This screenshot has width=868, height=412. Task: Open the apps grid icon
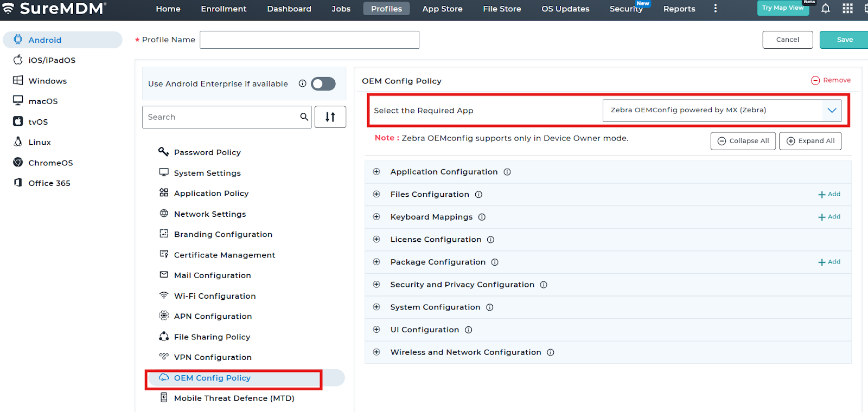(x=847, y=9)
